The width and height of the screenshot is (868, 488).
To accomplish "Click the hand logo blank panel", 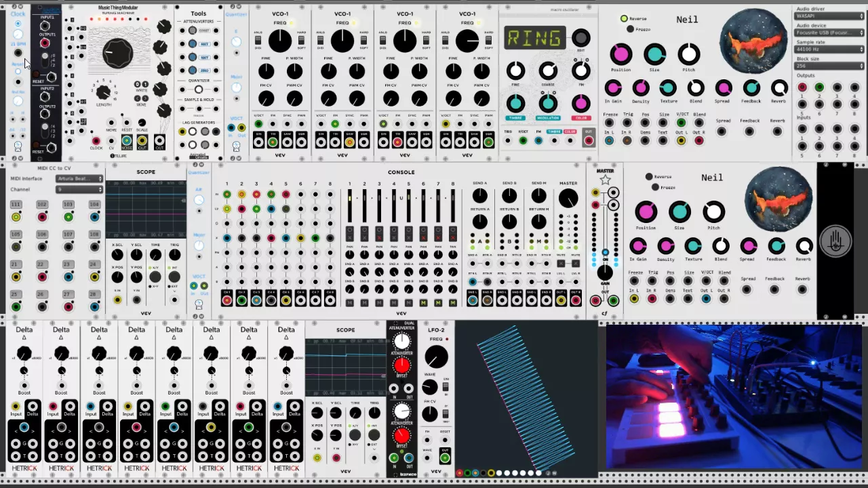I will click(x=835, y=241).
